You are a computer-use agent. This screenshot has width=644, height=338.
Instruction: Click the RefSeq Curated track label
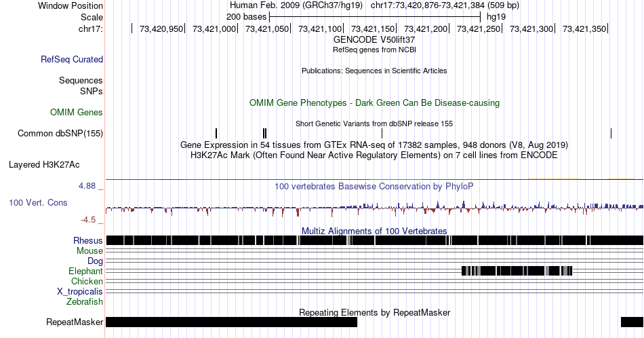point(72,59)
